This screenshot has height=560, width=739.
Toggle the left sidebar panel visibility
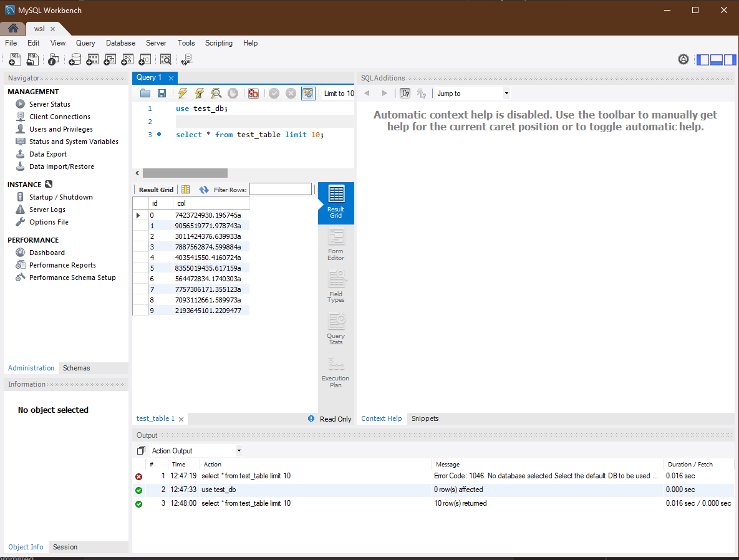pos(703,59)
